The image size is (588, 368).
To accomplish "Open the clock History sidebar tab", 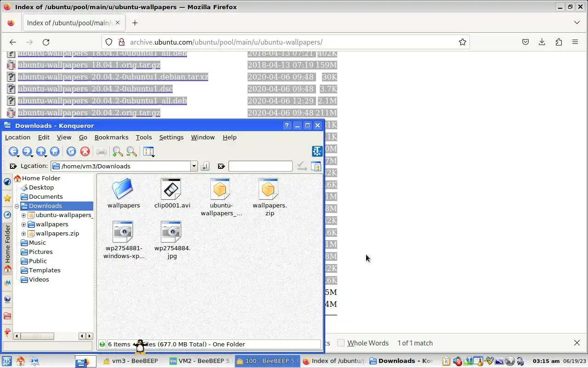I will pyautogui.click(x=7, y=215).
